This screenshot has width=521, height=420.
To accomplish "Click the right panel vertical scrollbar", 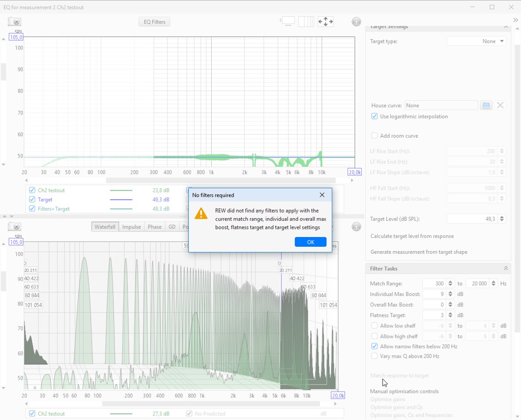I will (x=517, y=189).
